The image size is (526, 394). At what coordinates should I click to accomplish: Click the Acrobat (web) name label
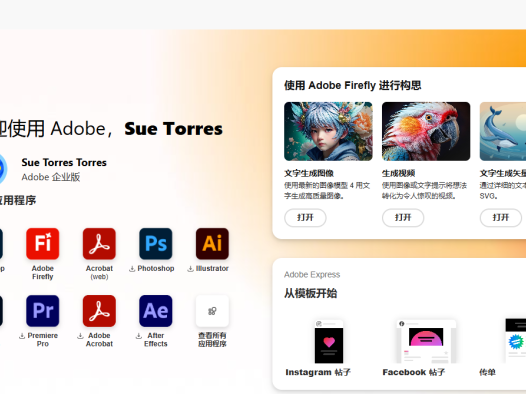click(99, 273)
